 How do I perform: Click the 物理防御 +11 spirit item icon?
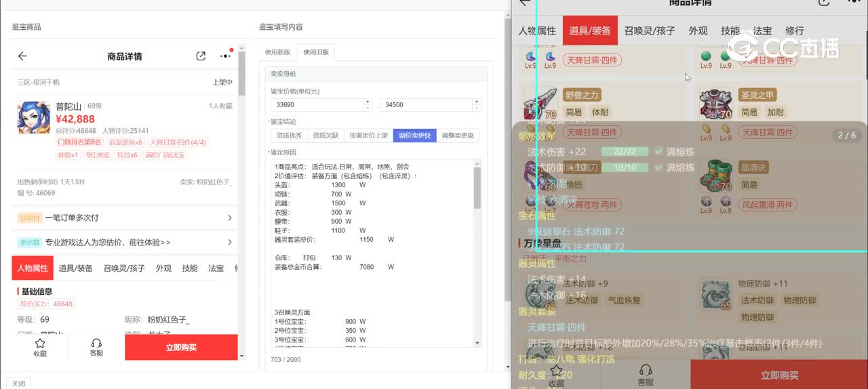click(x=716, y=295)
